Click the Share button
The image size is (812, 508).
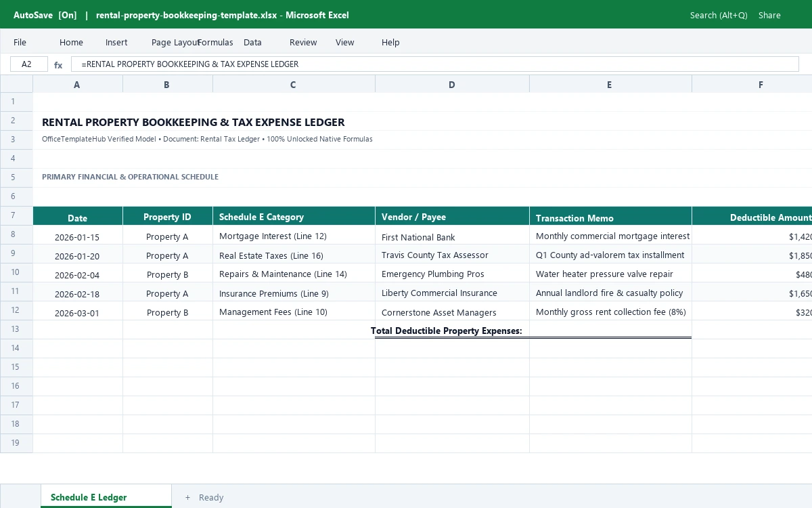click(x=769, y=15)
